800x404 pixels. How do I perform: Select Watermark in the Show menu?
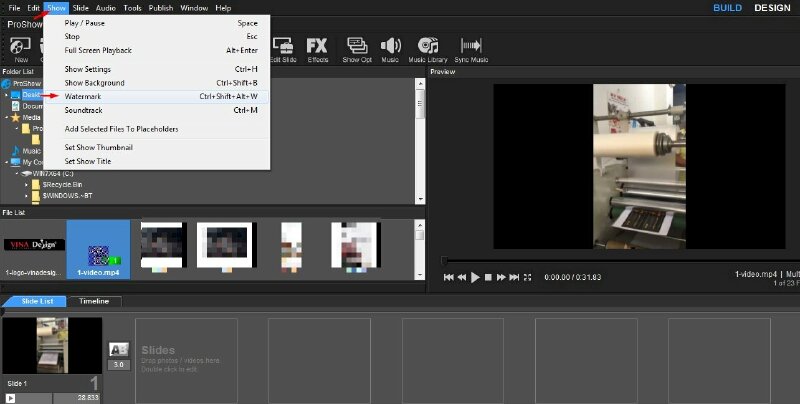point(157,96)
